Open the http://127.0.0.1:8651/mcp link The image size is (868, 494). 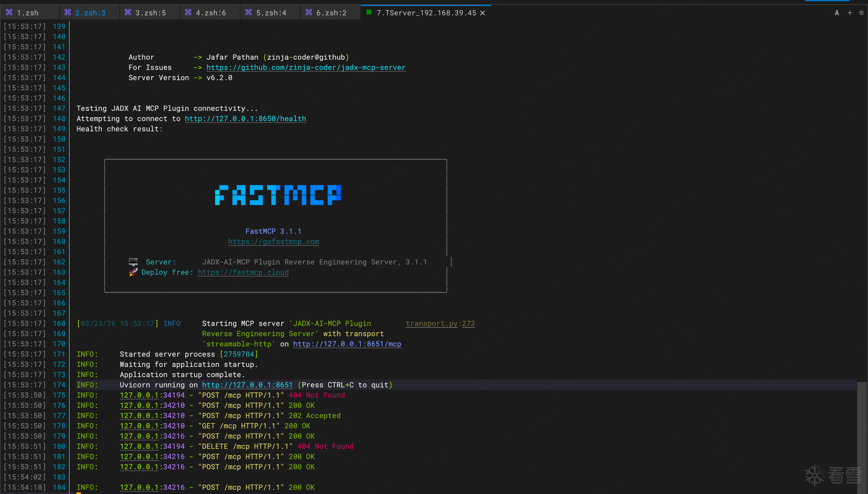tap(347, 344)
